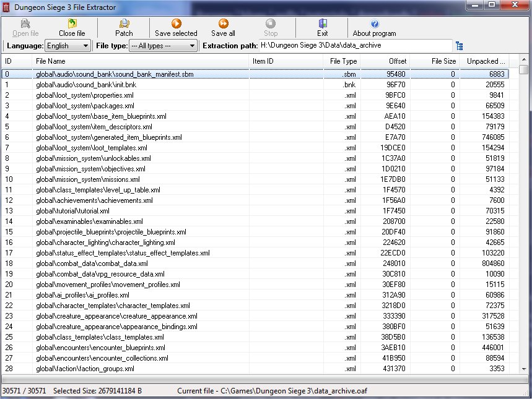
Task: Sort by the Offset column header
Action: [x=385, y=61]
